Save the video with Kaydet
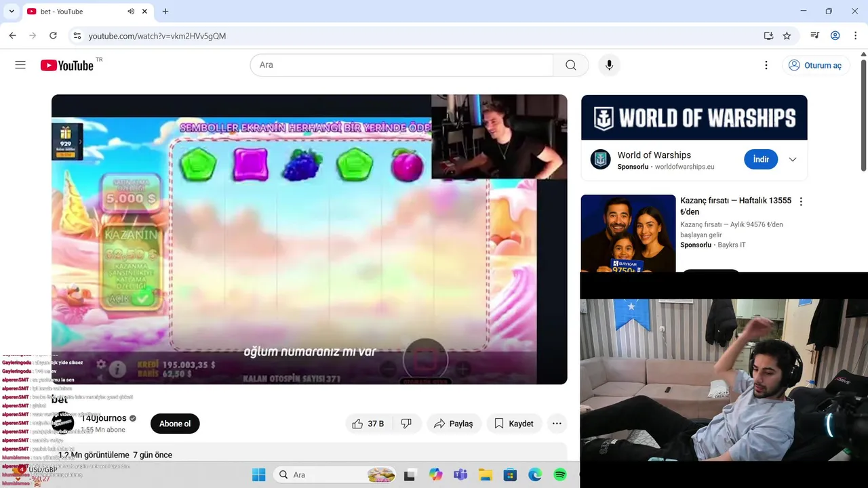 pos(514,424)
